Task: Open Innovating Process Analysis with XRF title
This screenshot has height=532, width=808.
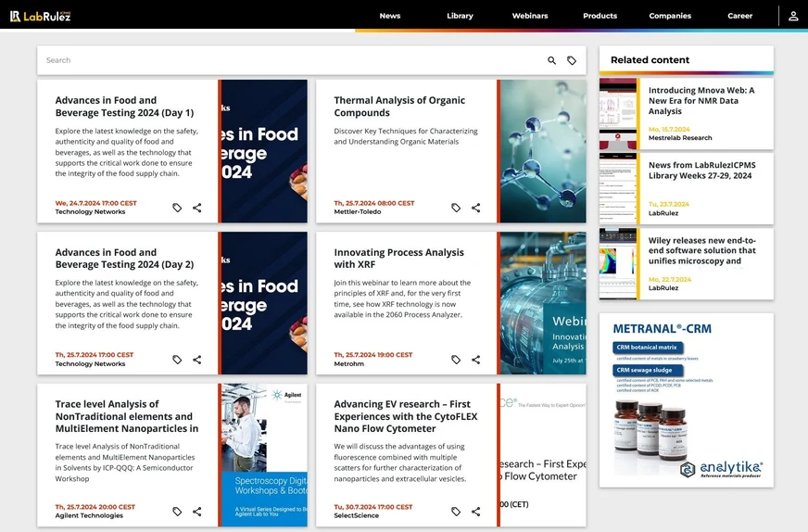Action: pos(398,259)
